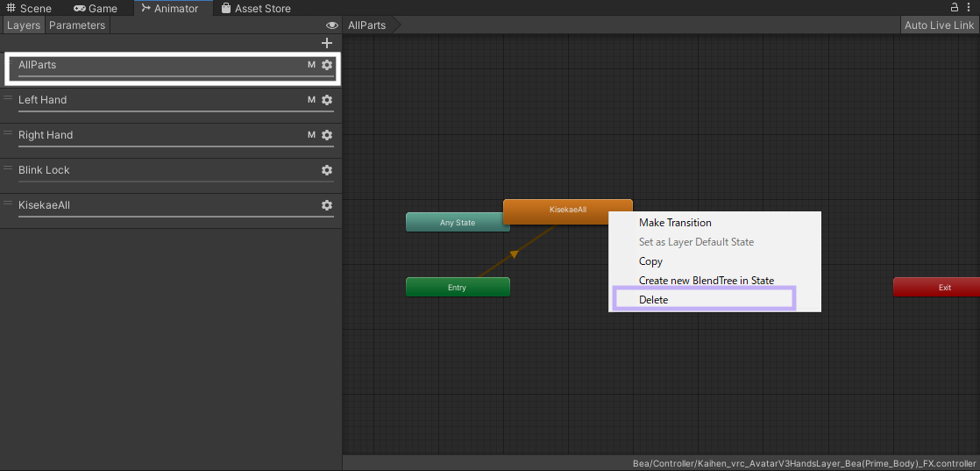Select Create new BlendTree in State
Image resolution: width=980 pixels, height=471 pixels.
706,281
